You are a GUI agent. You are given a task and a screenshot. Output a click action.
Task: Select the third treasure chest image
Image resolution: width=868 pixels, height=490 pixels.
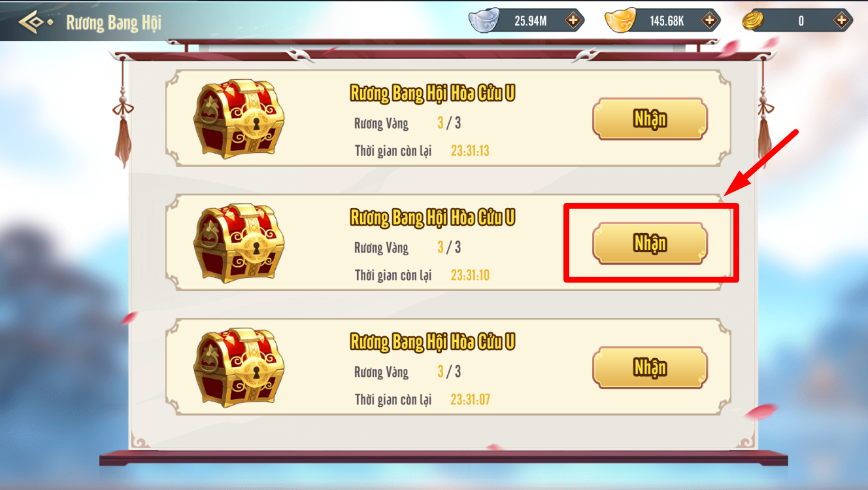pos(238,368)
